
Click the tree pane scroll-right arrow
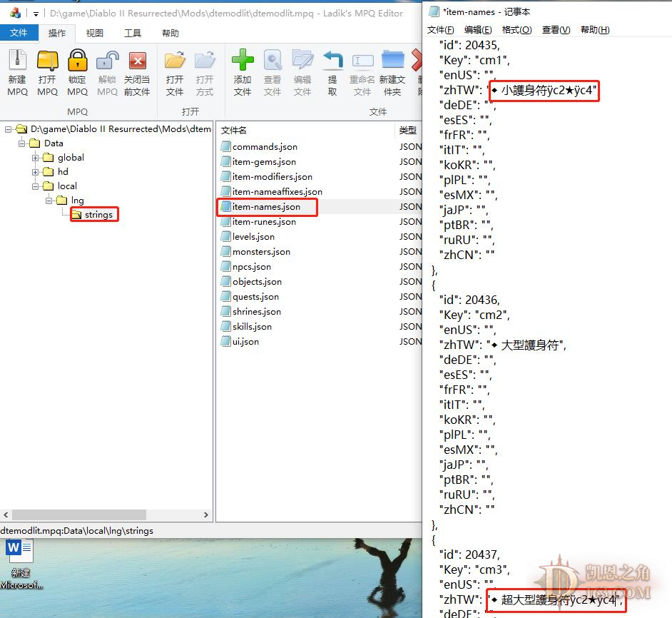click(206, 515)
